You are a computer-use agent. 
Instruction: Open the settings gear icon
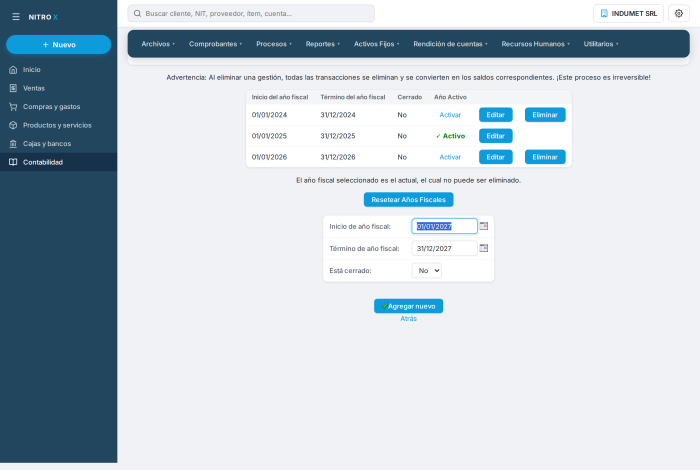[x=679, y=13]
